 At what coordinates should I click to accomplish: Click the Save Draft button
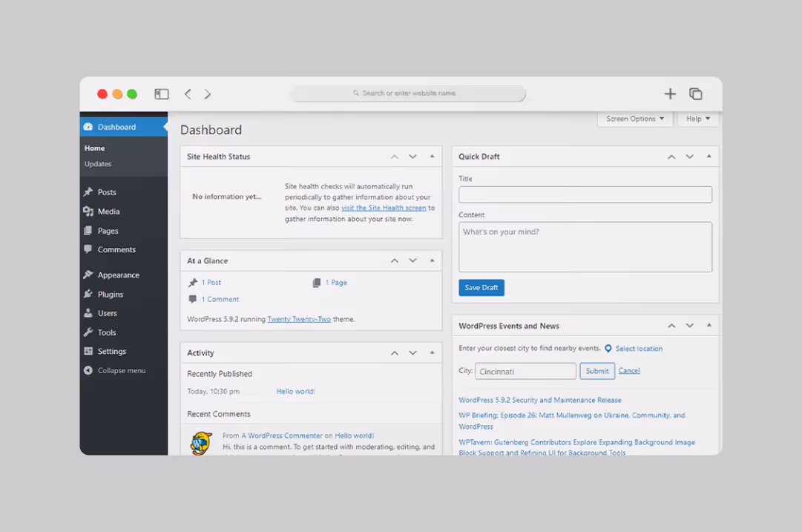pos(481,287)
